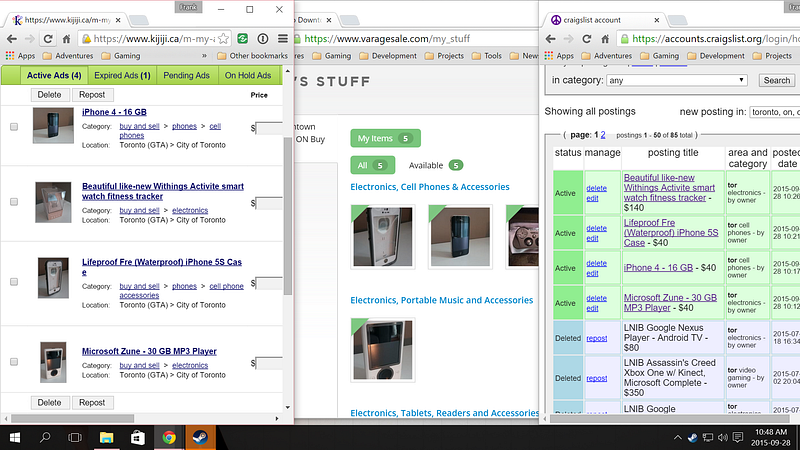Open Projects bookmark folder in craigslist window
This screenshot has height=450, width=800.
tap(772, 56)
